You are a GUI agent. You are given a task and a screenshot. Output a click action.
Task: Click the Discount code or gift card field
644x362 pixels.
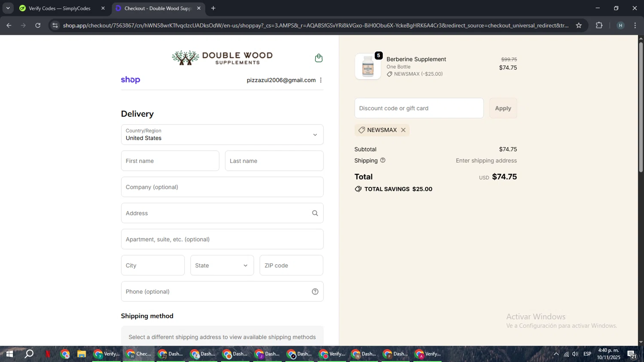(x=419, y=108)
